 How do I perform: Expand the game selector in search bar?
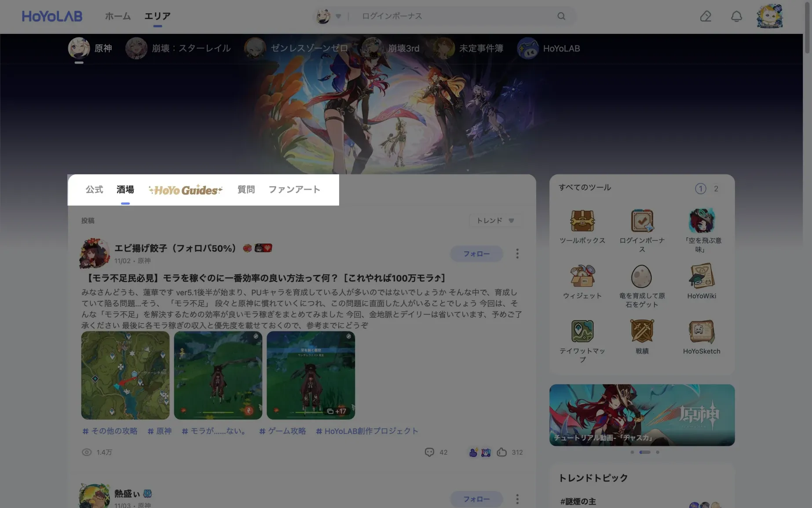338,16
